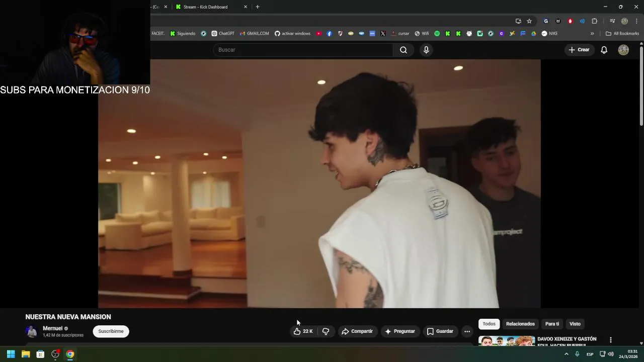Select the Todos filter chip

tap(489, 324)
